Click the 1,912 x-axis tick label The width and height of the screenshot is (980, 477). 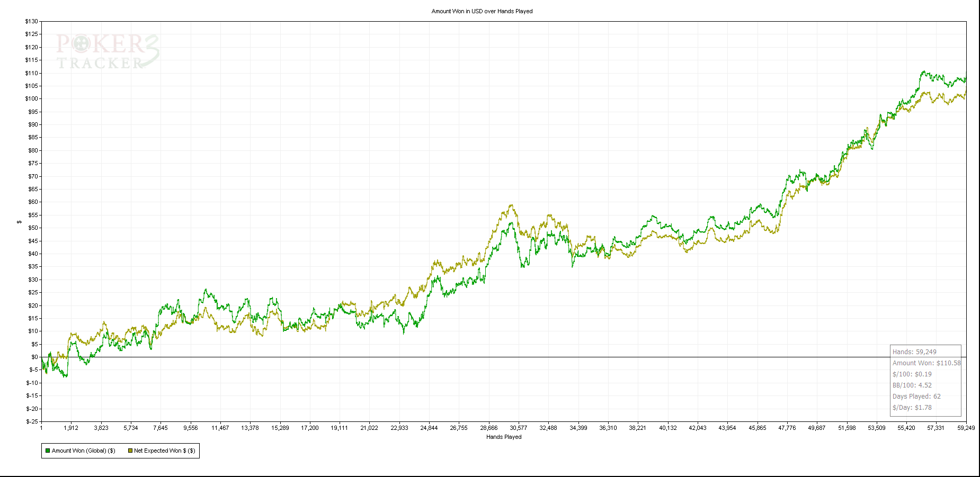(x=71, y=428)
